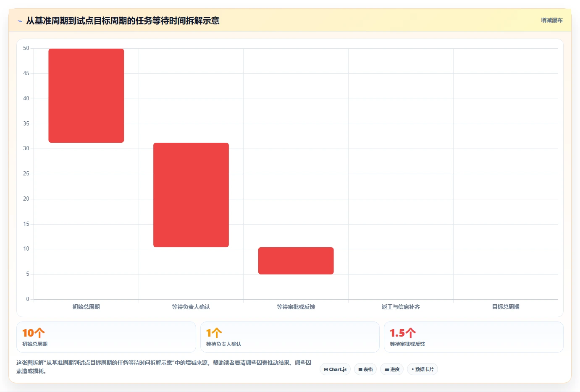Click the y-axis value 50

[26, 48]
